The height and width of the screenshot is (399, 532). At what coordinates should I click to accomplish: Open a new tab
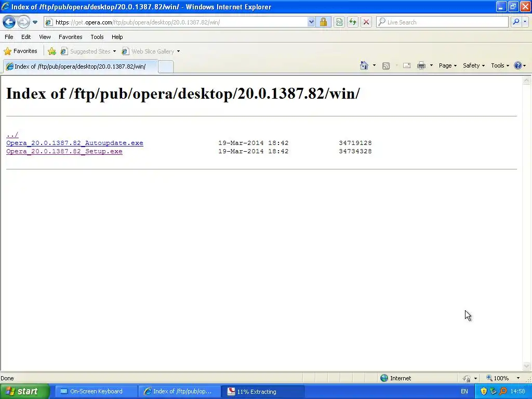[166, 67]
